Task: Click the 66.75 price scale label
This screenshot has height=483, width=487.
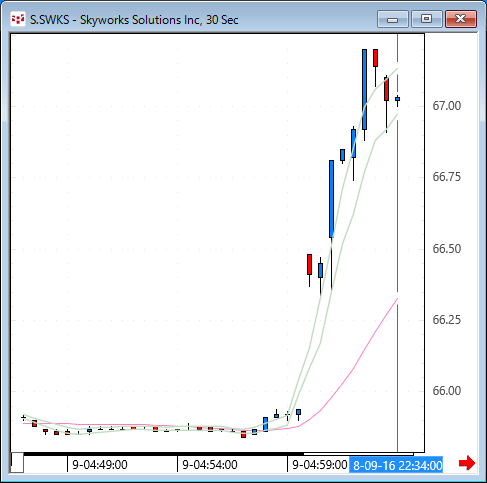Action: pyautogui.click(x=447, y=177)
